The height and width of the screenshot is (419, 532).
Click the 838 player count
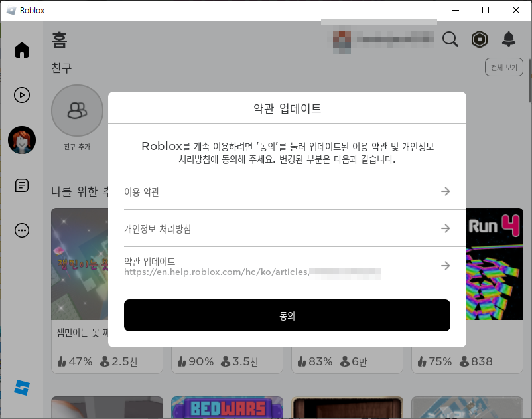482,361
